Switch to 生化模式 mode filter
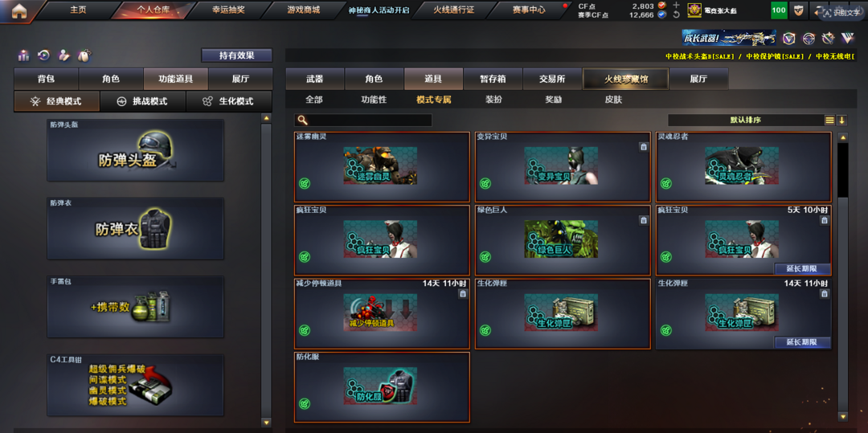Viewport: 868px width, 433px height. [228, 102]
